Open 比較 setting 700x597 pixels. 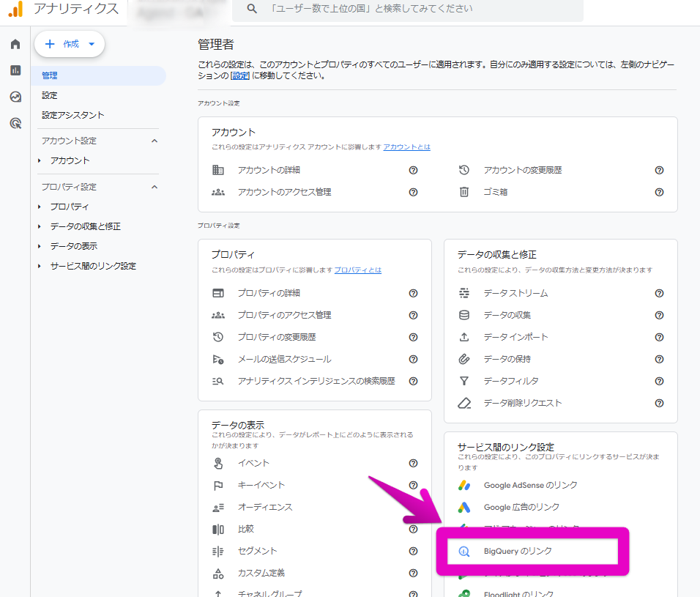246,529
